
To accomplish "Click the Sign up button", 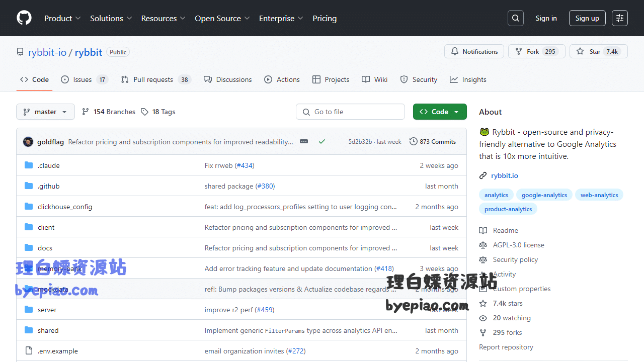I will (x=587, y=18).
